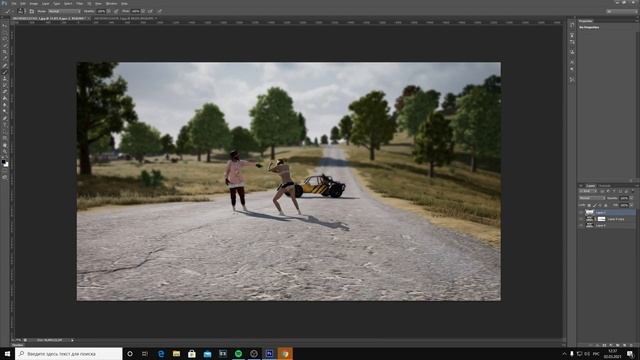Open the layer Fill value dropdown
Screen dimensions: 640x360
(x=631, y=205)
